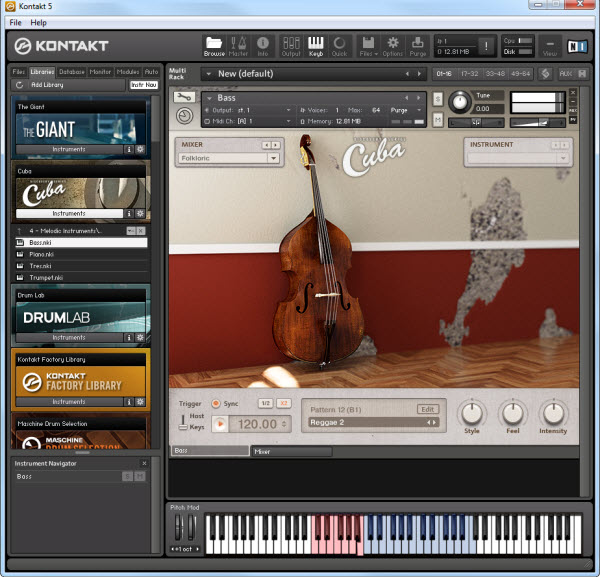Toggle the Browse panel icon

click(214, 46)
